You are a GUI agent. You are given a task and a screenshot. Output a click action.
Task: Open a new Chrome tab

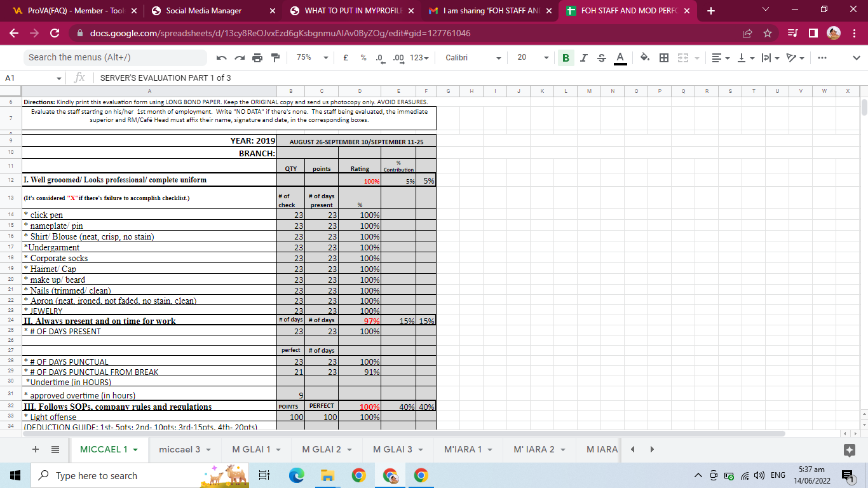pos(711,11)
